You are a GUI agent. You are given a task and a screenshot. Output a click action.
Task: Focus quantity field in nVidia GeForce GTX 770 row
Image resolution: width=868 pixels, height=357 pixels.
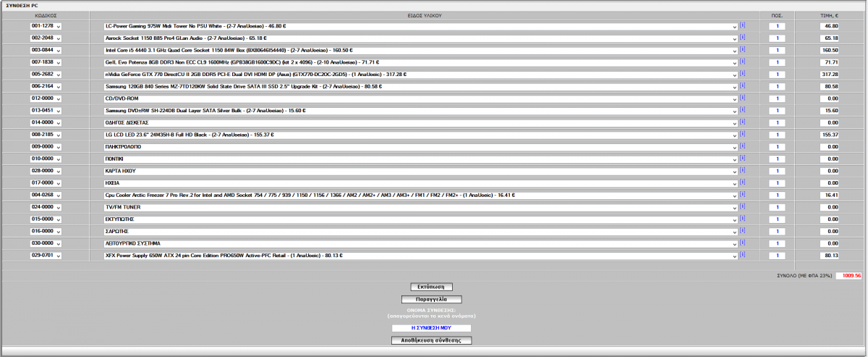(777, 75)
